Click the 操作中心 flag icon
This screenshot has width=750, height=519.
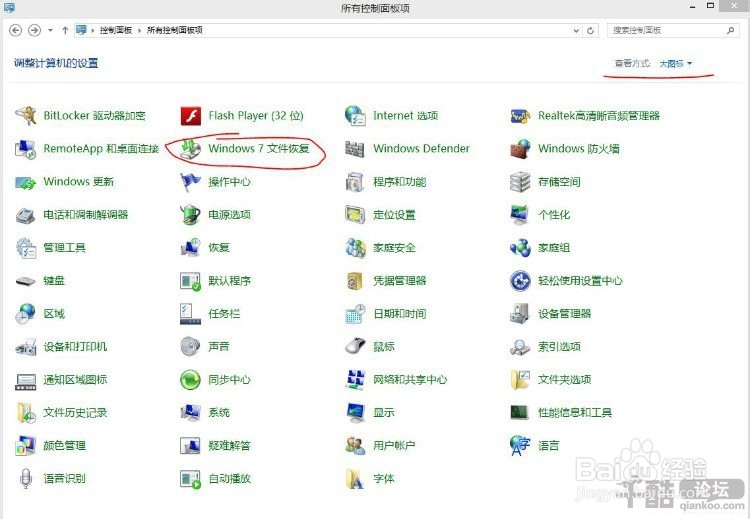[190, 182]
